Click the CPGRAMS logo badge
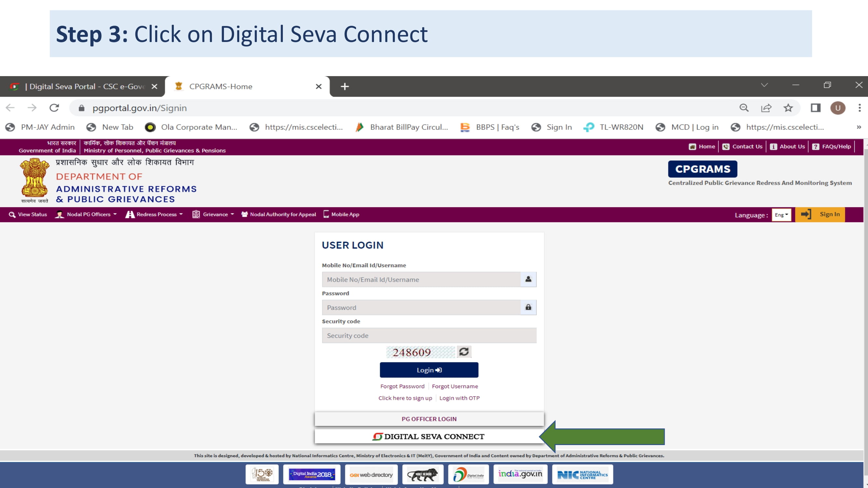This screenshot has width=868, height=488. pos(703,169)
